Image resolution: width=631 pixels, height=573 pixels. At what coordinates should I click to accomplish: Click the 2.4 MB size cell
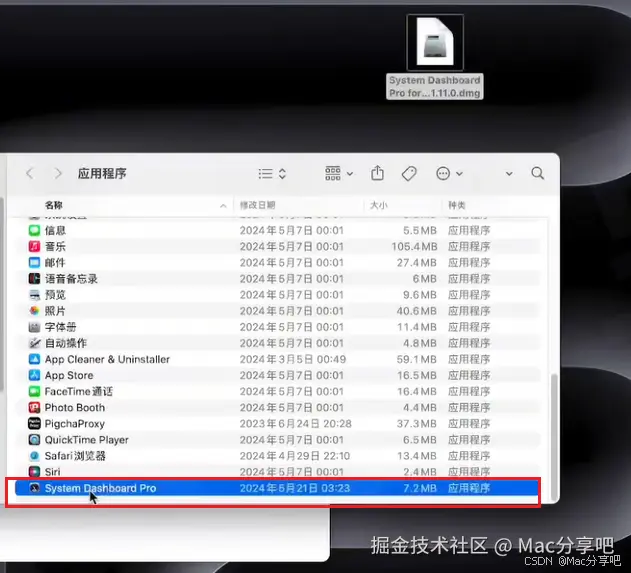point(420,472)
